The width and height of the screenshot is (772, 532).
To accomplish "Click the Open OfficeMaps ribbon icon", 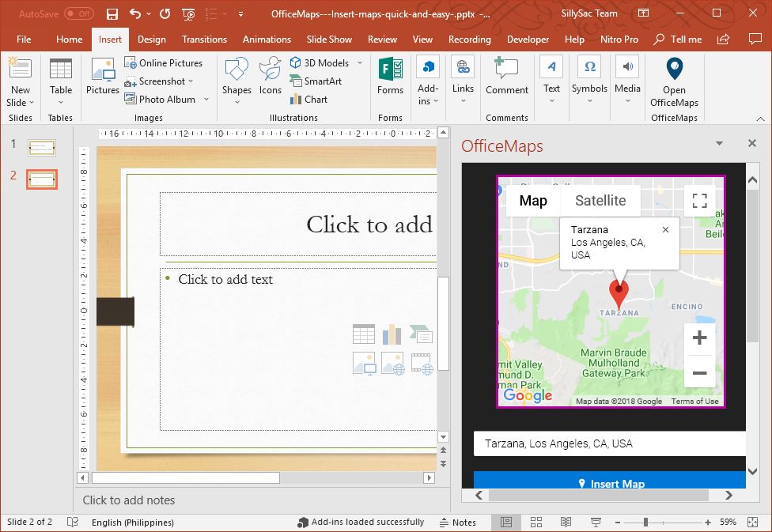I will pyautogui.click(x=674, y=71).
